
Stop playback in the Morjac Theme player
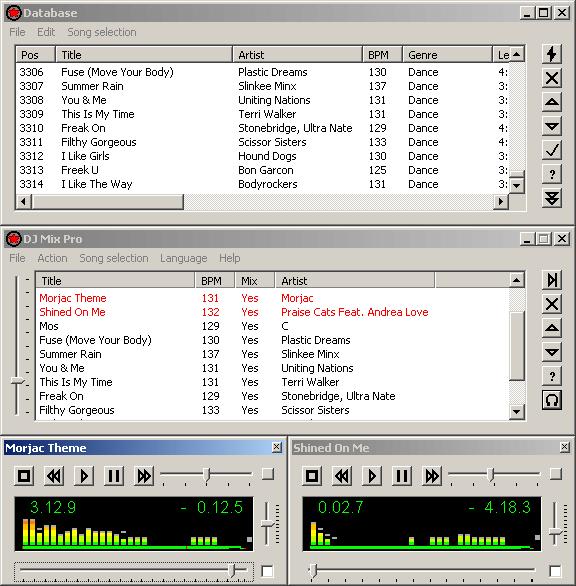(25, 476)
